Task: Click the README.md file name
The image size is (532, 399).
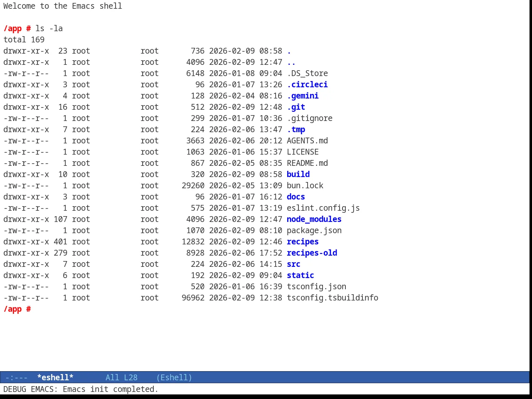Action: [x=307, y=163]
